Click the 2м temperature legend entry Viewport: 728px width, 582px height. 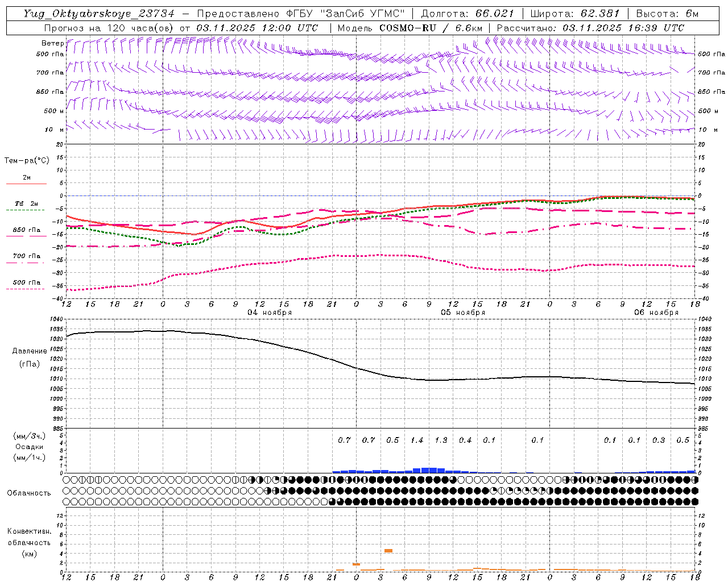point(27,178)
